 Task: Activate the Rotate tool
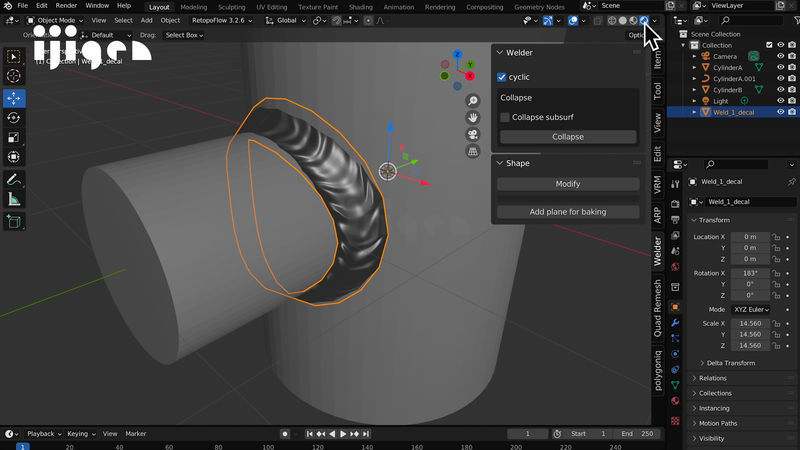[x=14, y=118]
